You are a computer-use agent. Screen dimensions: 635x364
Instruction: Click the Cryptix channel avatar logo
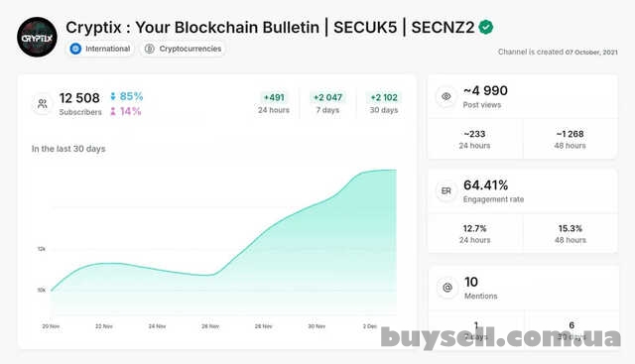coord(37,37)
